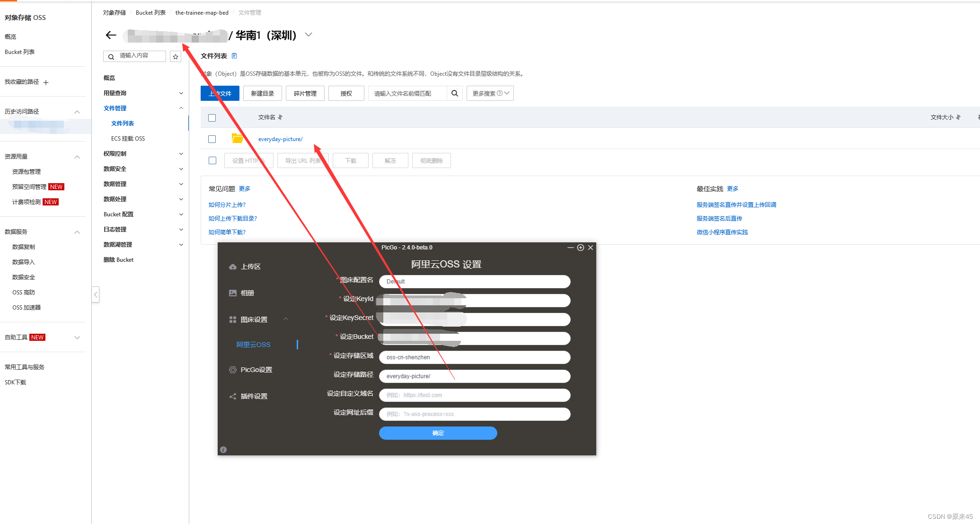Image resolution: width=980 pixels, height=524 pixels.
Task: Open ECS 挂载 OSS menu item
Action: point(128,139)
